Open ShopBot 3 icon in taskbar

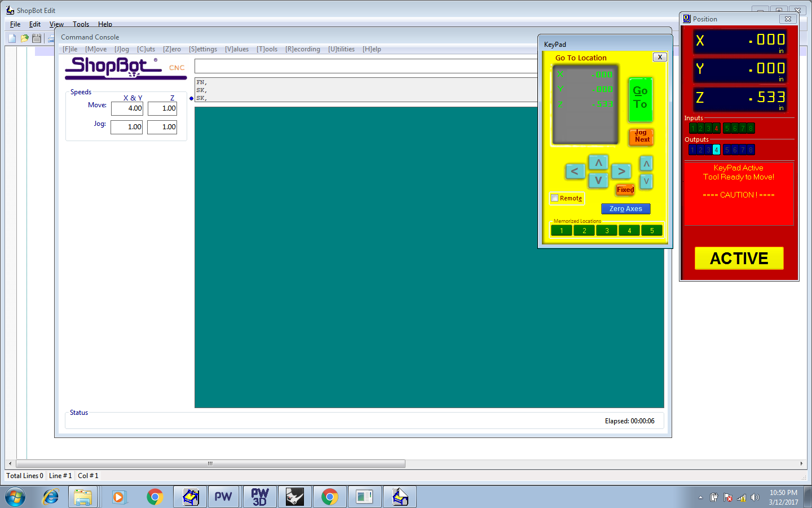191,497
